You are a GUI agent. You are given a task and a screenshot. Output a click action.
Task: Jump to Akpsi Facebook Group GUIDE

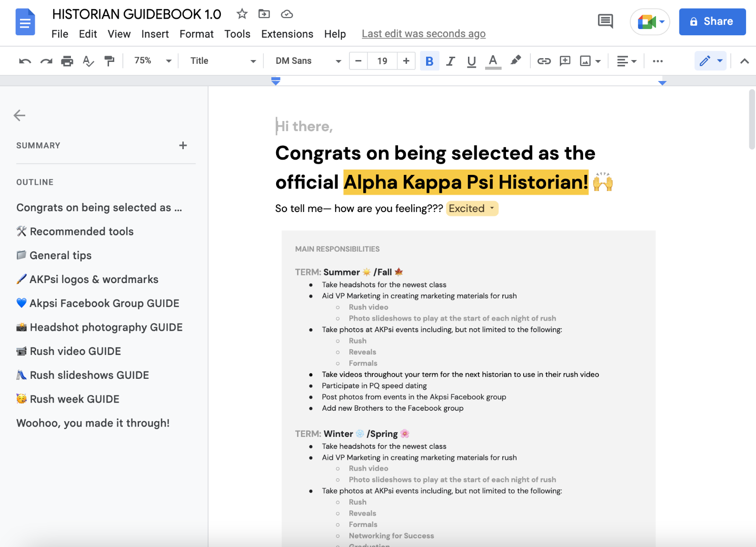[98, 303]
